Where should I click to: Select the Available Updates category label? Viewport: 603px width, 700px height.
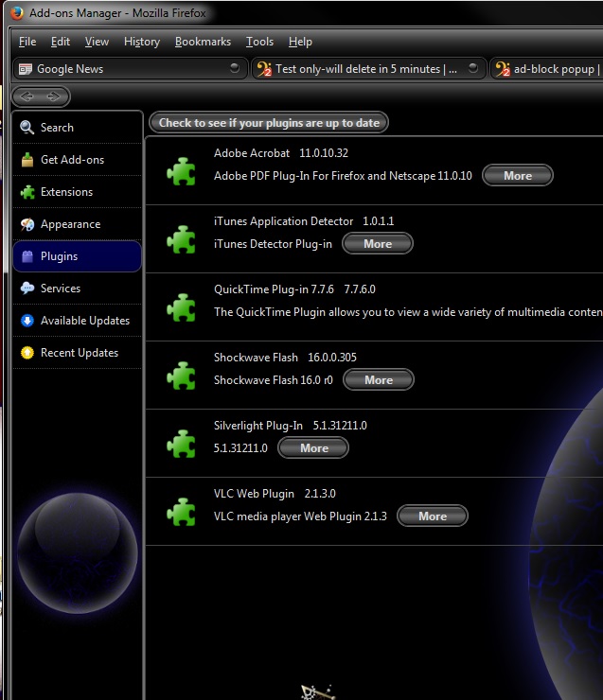click(x=85, y=321)
